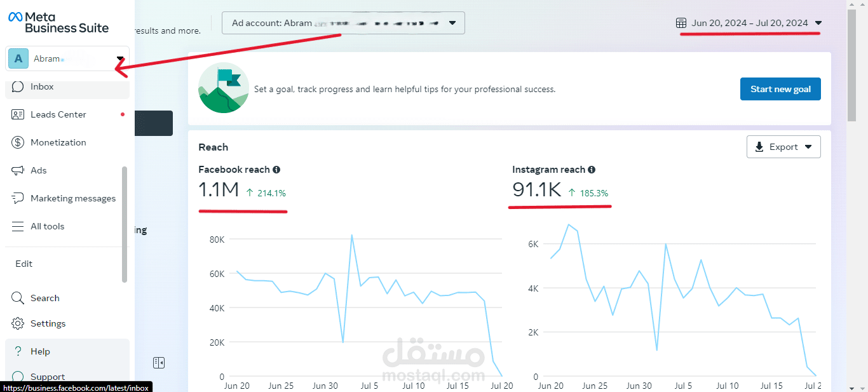Image resolution: width=868 pixels, height=392 pixels.
Task: Open the Ad account selector dropdown
Action: (343, 23)
